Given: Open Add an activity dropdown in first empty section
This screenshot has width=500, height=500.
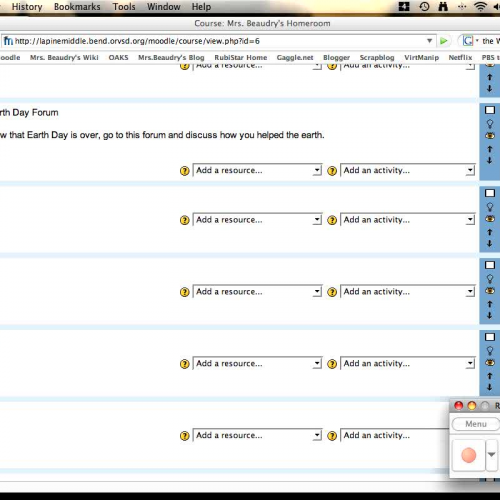Looking at the screenshot, I should tap(407, 220).
